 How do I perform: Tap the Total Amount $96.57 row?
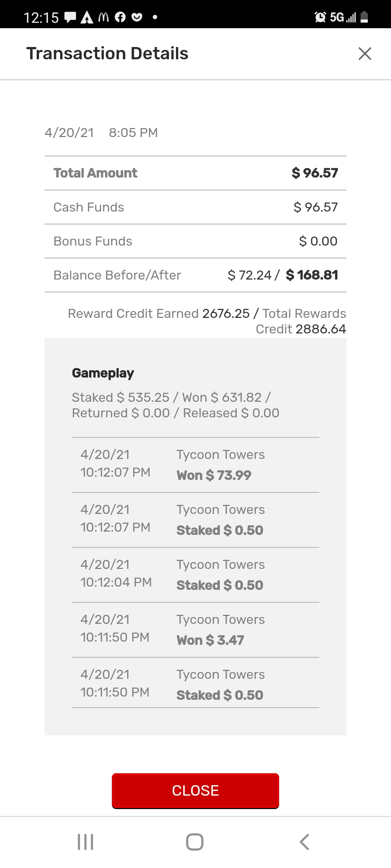[195, 173]
